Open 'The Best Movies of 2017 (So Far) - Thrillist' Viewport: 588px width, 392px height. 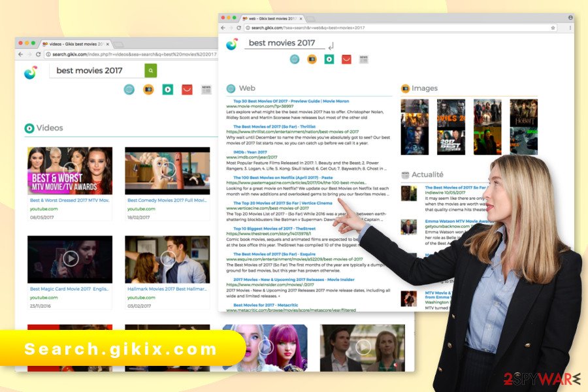click(274, 126)
